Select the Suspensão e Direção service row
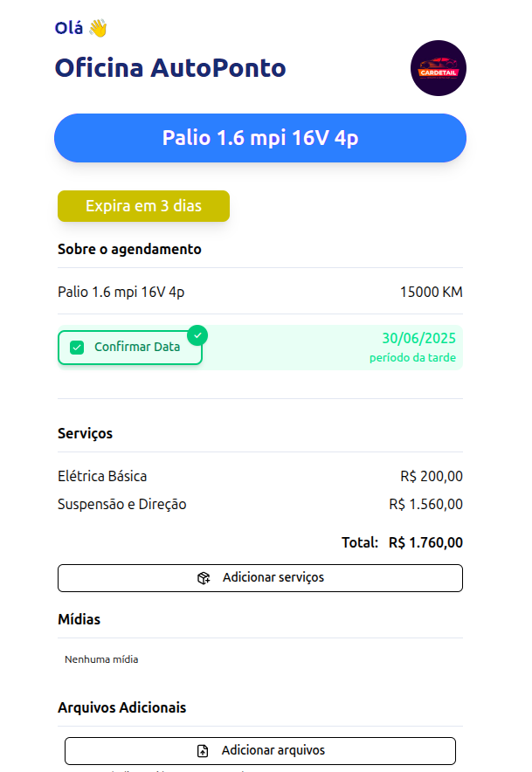Image resolution: width=532 pixels, height=772 pixels. coord(122,505)
